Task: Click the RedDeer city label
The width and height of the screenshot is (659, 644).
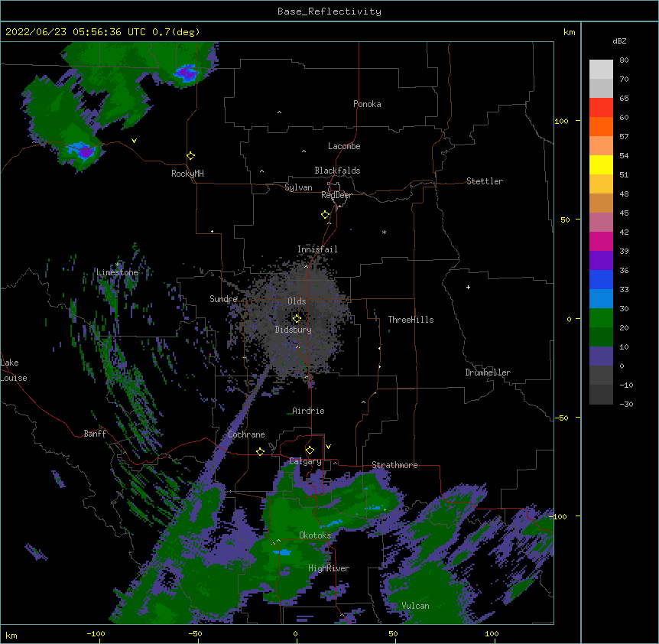Action: click(x=336, y=195)
